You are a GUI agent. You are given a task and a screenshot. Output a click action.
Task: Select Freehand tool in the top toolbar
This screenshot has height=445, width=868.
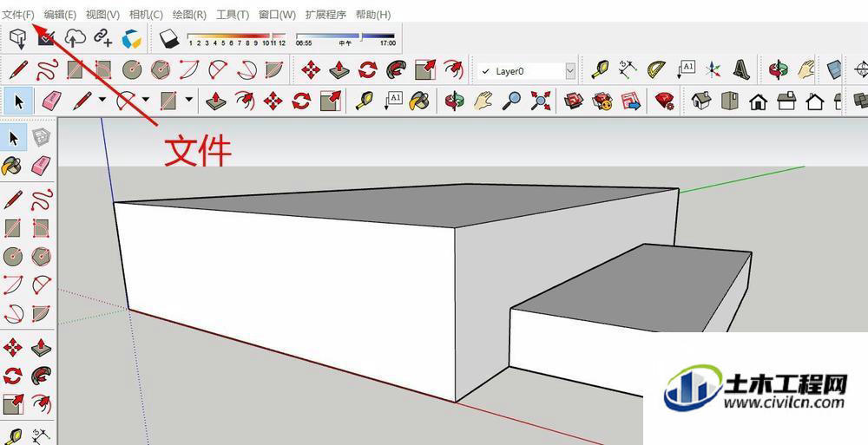[x=48, y=70]
